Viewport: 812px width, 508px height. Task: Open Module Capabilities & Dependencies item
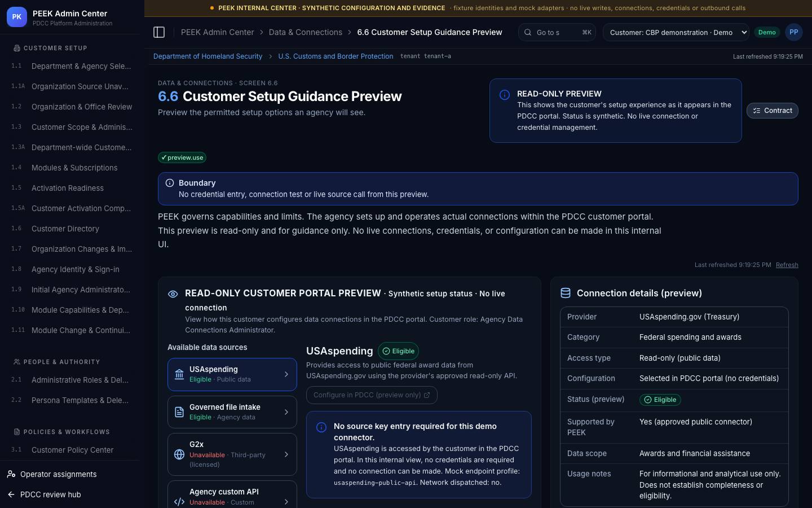pyautogui.click(x=72, y=310)
